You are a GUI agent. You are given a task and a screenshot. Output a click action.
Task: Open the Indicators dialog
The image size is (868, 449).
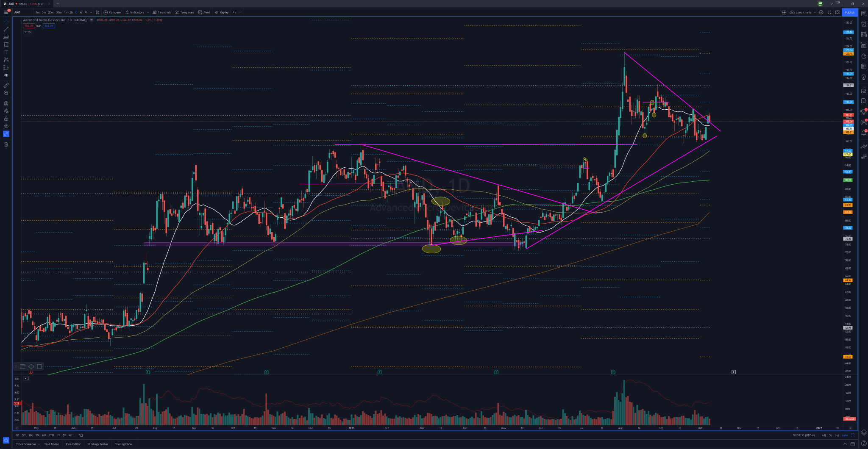(x=135, y=12)
